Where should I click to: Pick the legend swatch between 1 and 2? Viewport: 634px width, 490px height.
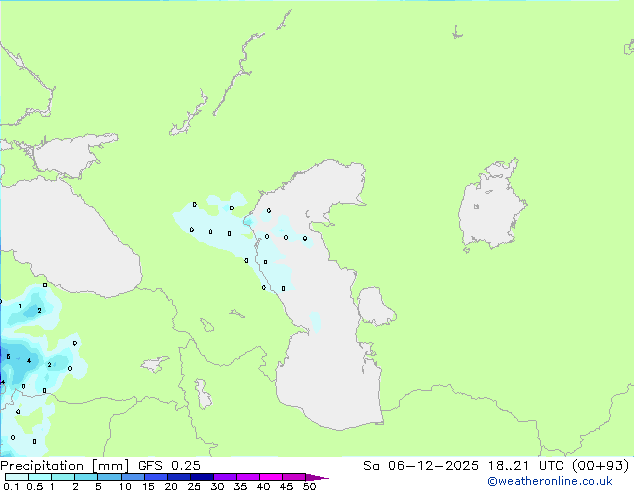click(63, 477)
